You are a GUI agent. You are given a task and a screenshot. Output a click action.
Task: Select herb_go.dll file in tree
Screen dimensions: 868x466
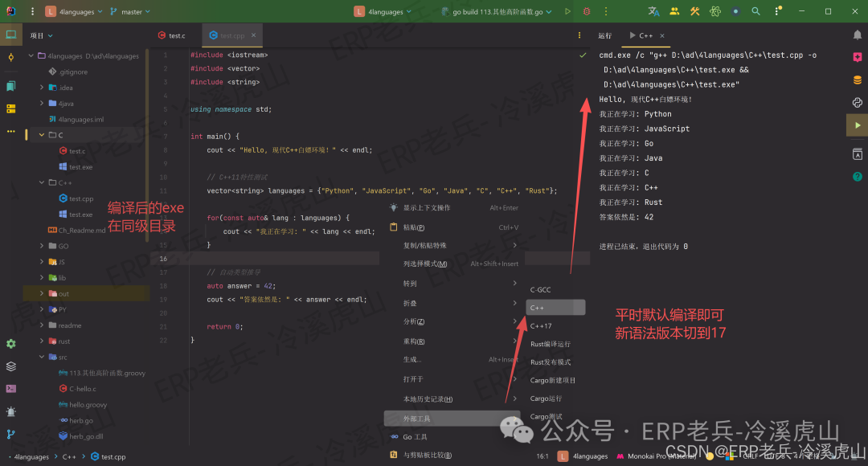click(86, 436)
